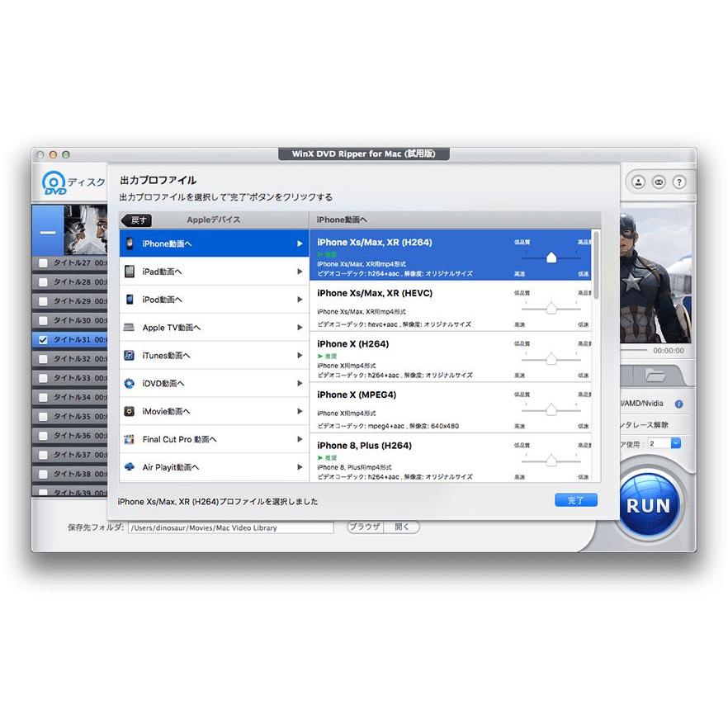This screenshot has width=728, height=728.
Task: Select the iTunes動画へ device icon
Action: (x=128, y=355)
